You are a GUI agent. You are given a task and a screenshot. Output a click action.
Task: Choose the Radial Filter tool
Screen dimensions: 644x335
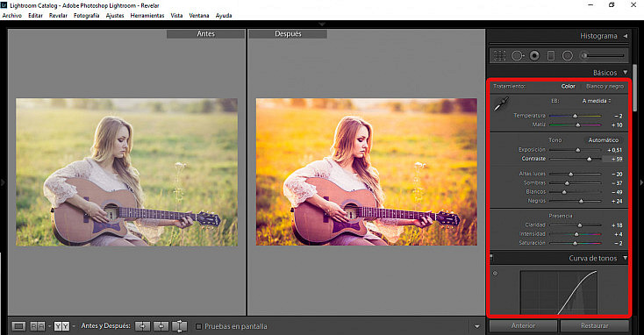click(567, 55)
